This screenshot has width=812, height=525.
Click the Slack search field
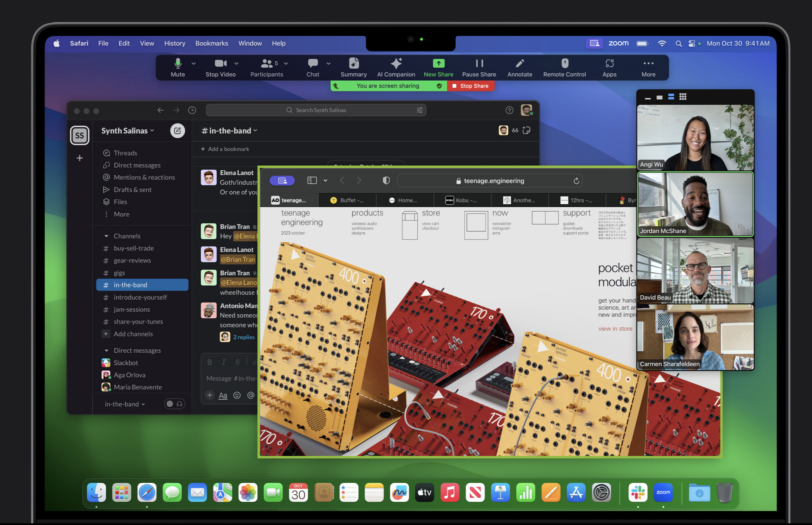coord(316,110)
